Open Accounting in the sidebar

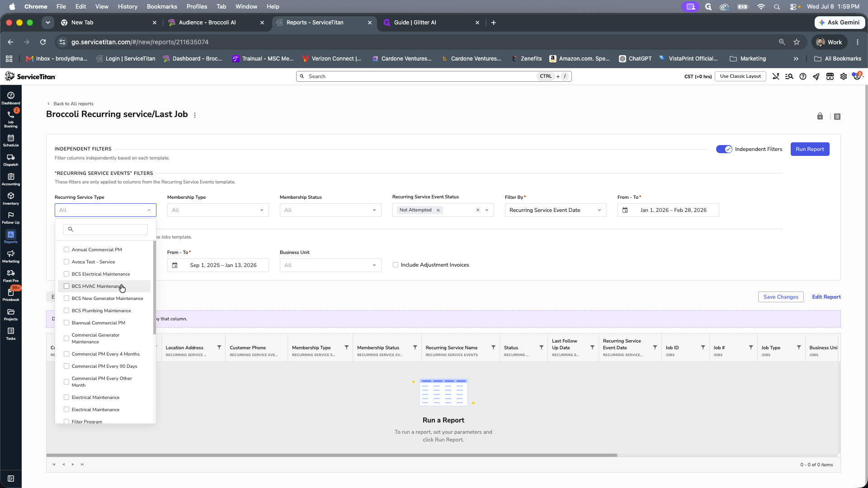click(x=11, y=179)
